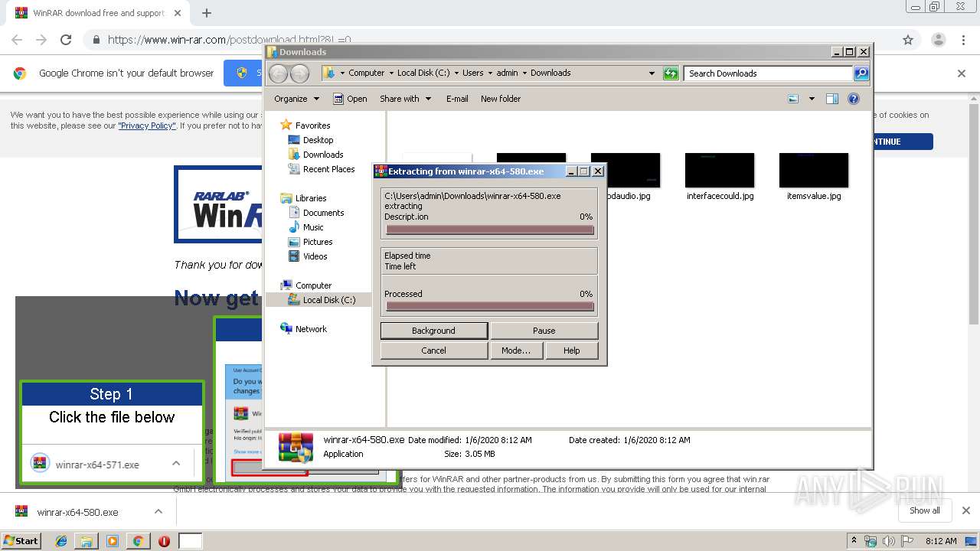Open a new Chrome tab

(x=207, y=13)
